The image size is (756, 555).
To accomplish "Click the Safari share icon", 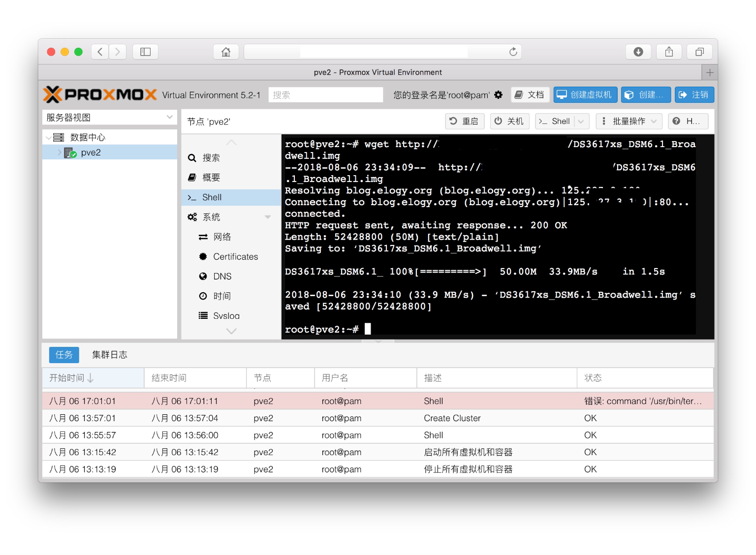I will click(x=669, y=52).
